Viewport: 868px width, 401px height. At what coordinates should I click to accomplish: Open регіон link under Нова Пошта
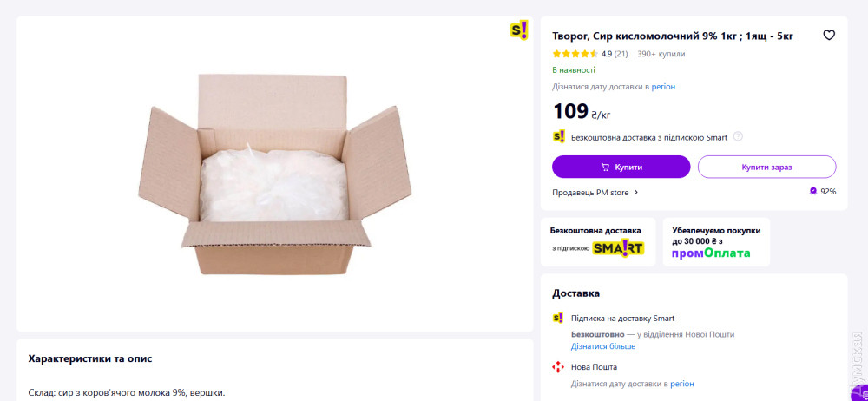tap(681, 384)
